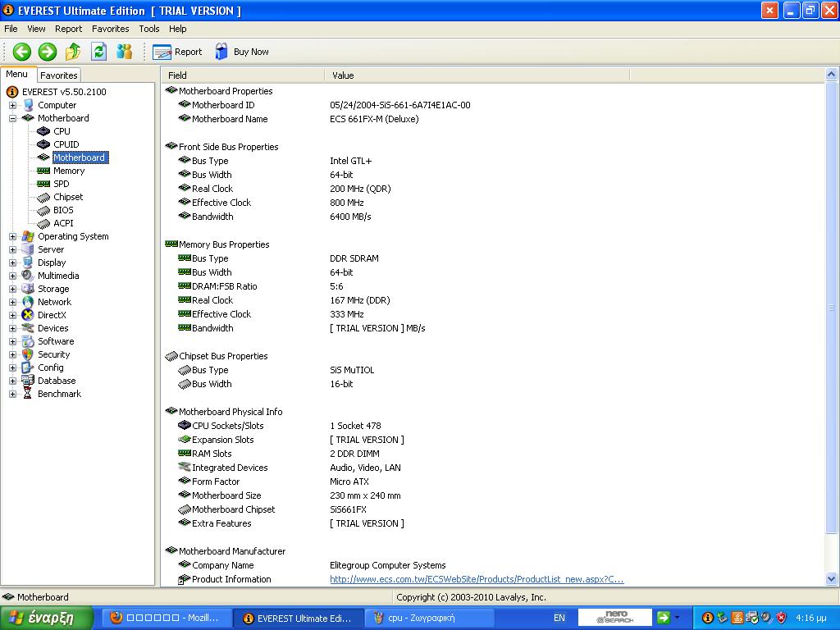The image size is (840, 630).
Task: Go up one level with Up arrow icon
Action: (73, 52)
